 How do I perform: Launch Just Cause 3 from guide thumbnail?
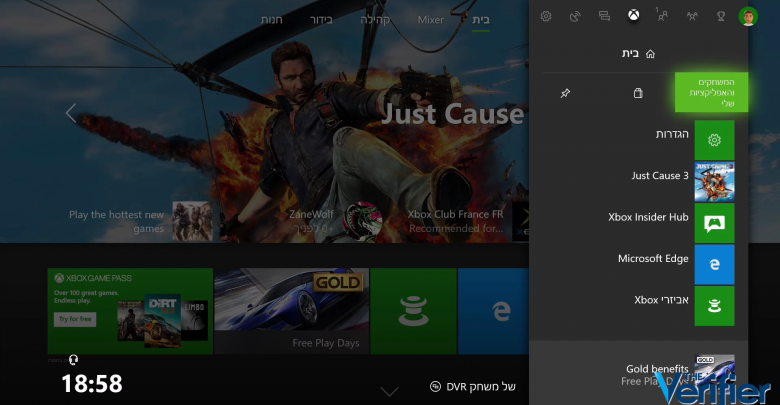click(x=714, y=182)
